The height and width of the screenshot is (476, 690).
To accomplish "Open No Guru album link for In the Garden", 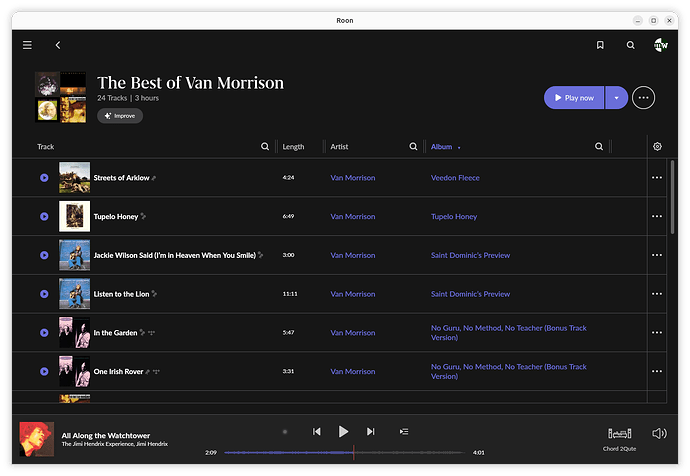I will coord(509,333).
